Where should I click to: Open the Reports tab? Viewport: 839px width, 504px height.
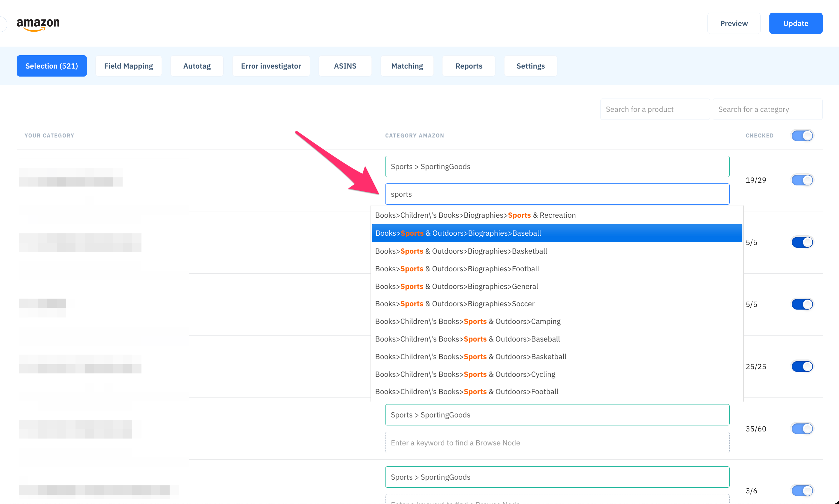469,66
